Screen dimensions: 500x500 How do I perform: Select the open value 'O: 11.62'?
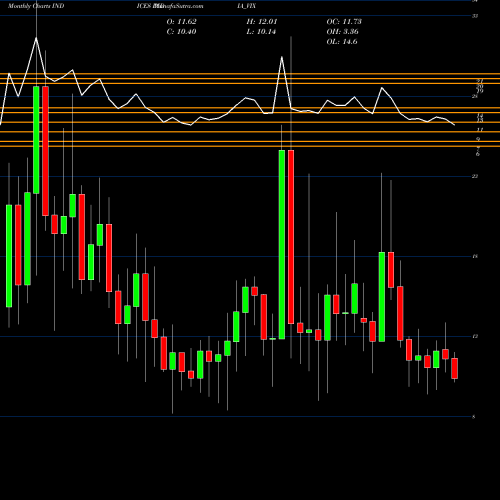182,22
